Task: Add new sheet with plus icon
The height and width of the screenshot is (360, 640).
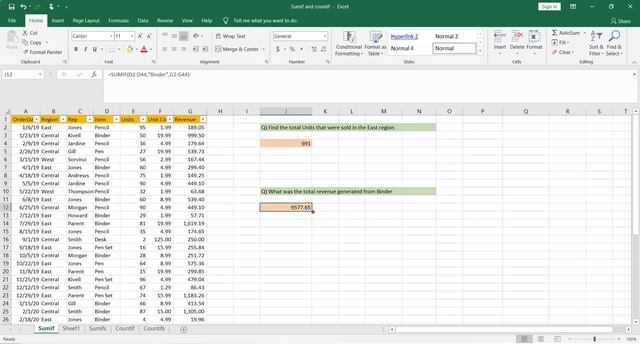Action: (x=184, y=329)
